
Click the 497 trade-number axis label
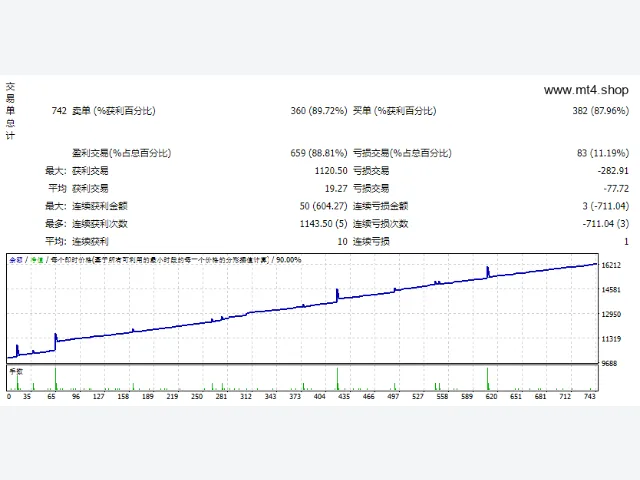click(393, 396)
